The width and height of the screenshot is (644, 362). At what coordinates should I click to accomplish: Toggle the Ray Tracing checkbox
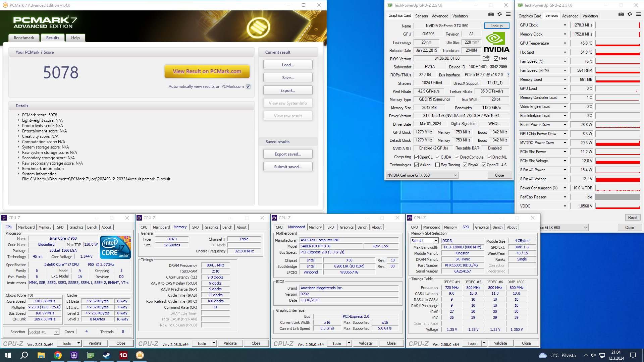click(x=437, y=165)
